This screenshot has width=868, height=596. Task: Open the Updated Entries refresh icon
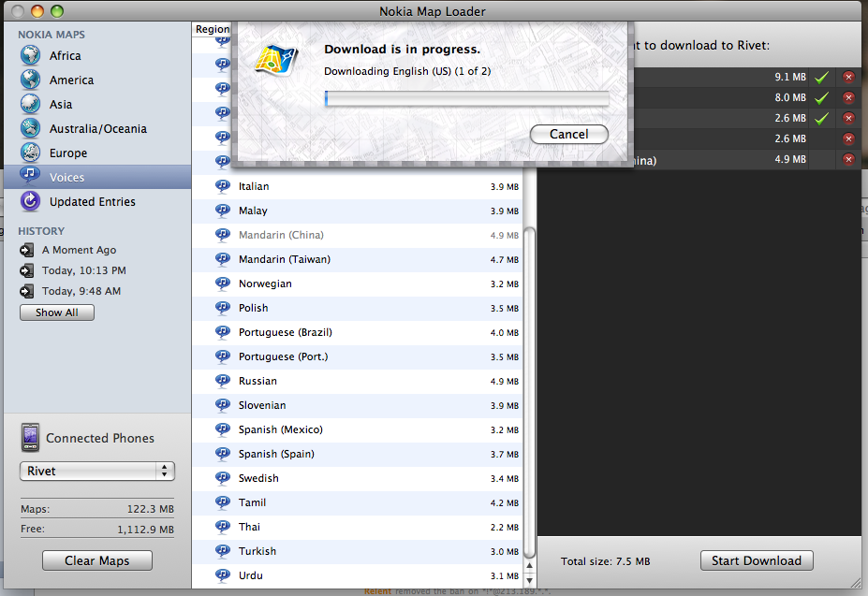coord(31,201)
